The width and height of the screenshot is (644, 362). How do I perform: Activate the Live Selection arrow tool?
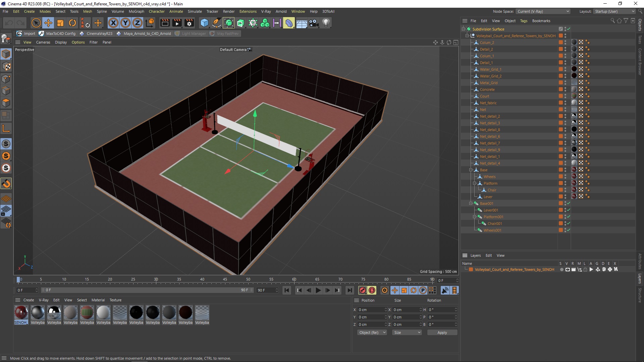click(36, 23)
